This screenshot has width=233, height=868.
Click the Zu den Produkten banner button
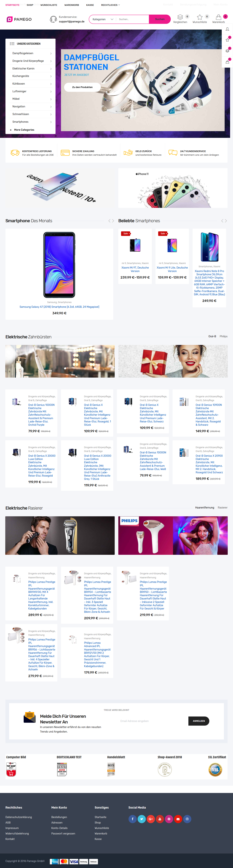pyautogui.click(x=82, y=87)
